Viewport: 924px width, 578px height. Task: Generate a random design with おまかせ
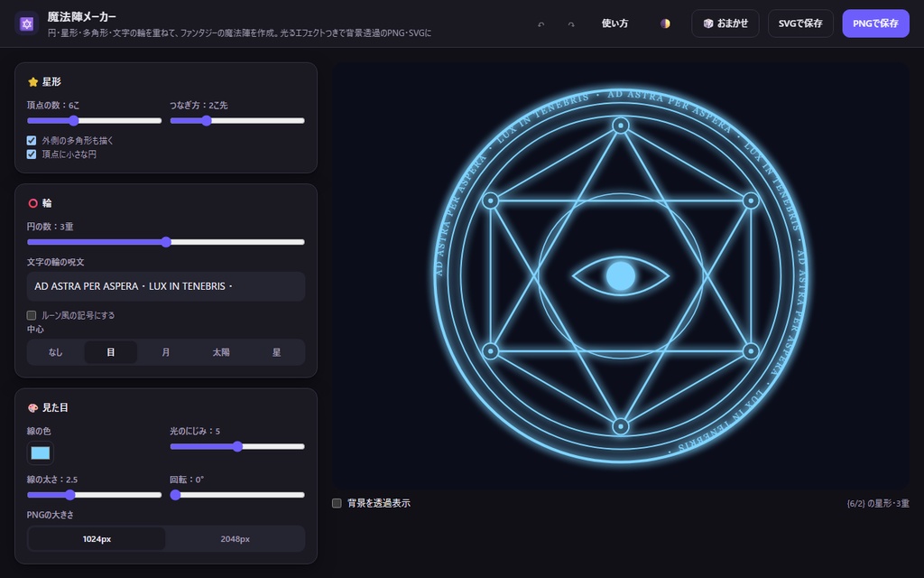[725, 23]
